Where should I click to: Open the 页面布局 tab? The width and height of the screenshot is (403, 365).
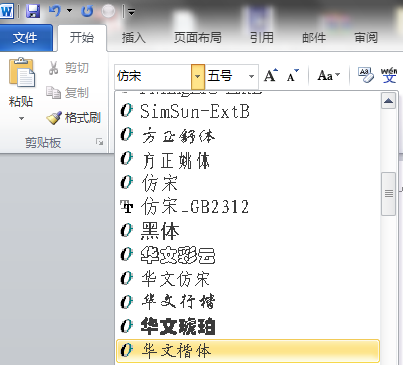(x=198, y=38)
